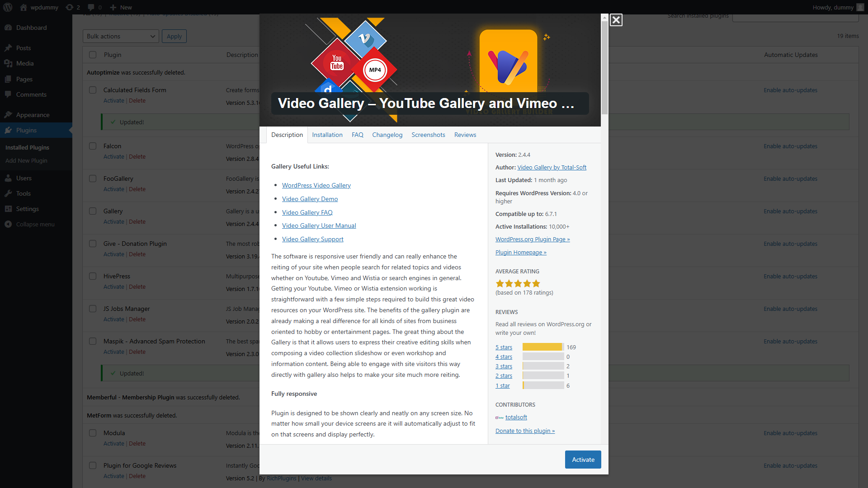This screenshot has width=868, height=488.
Task: Open the Comments icon in sidebar
Action: pyautogui.click(x=8, y=94)
